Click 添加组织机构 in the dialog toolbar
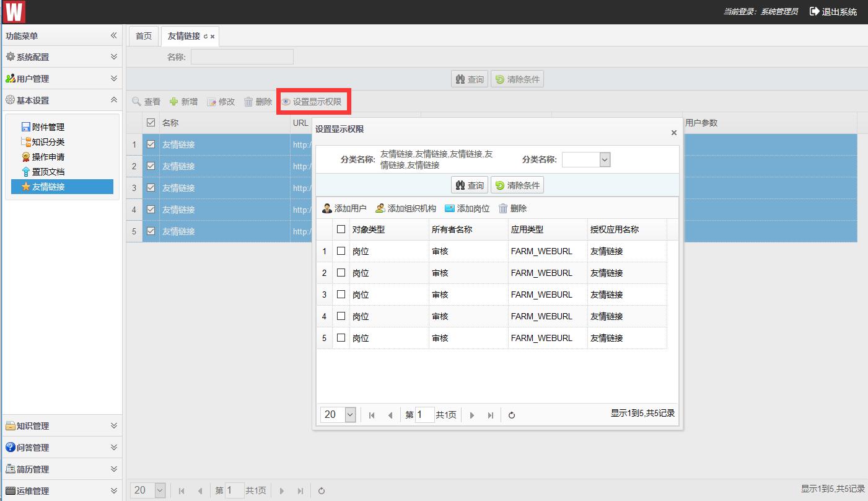Screen dimensions: 868x501 point(406,208)
